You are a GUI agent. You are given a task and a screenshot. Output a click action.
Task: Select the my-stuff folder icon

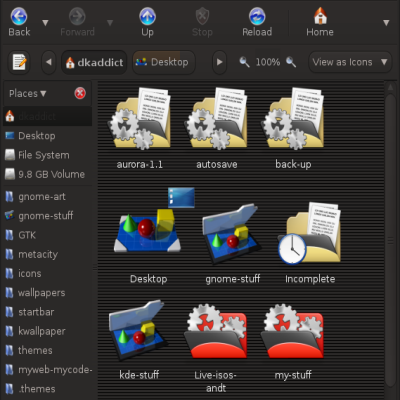pyautogui.click(x=293, y=331)
